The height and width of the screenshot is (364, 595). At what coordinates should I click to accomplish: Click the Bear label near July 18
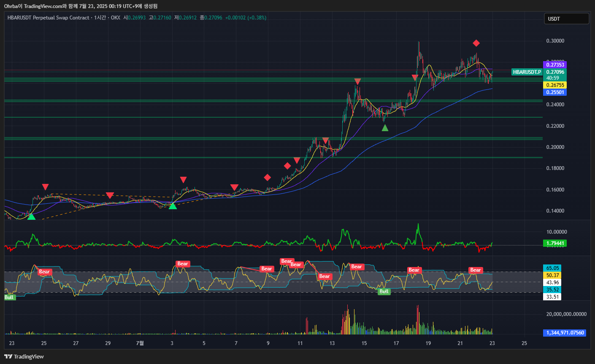(414, 270)
